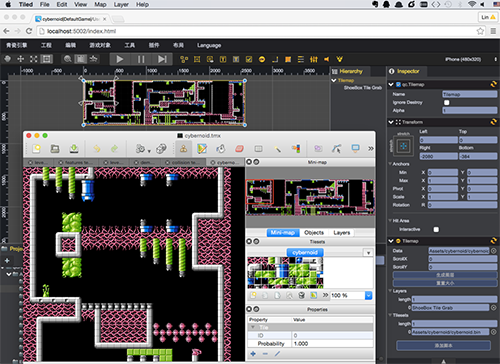Reset qc.Tilemap section via yellow refresh arrows

[x=494, y=84]
